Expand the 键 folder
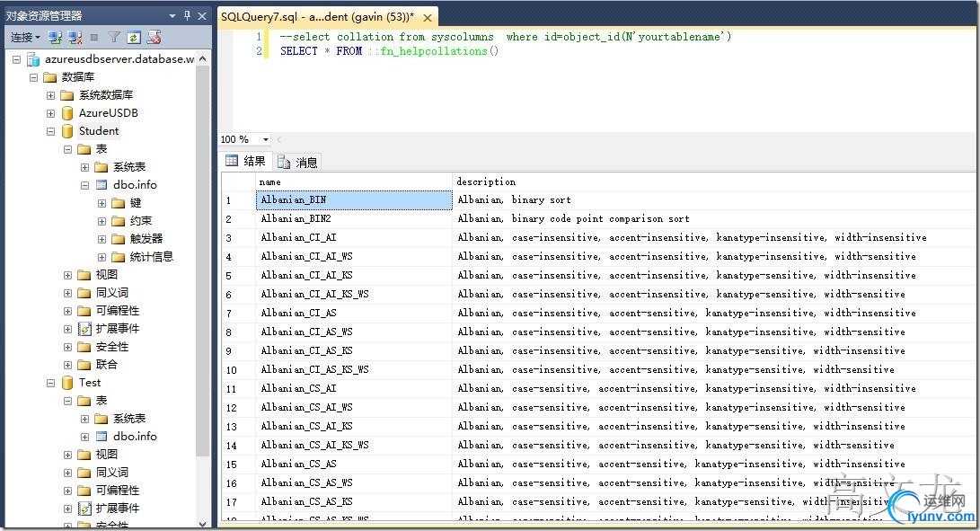The width and height of the screenshot is (980, 531). pos(102,203)
